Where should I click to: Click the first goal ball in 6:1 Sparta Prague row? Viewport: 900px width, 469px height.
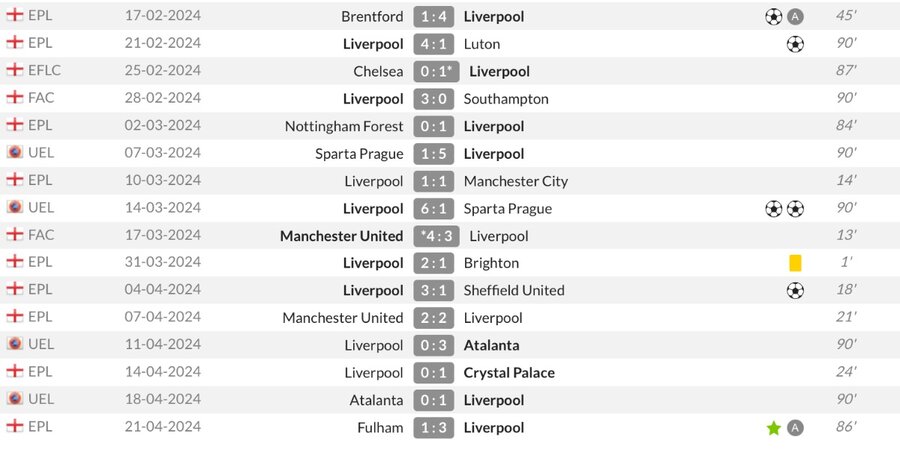[x=774, y=208]
